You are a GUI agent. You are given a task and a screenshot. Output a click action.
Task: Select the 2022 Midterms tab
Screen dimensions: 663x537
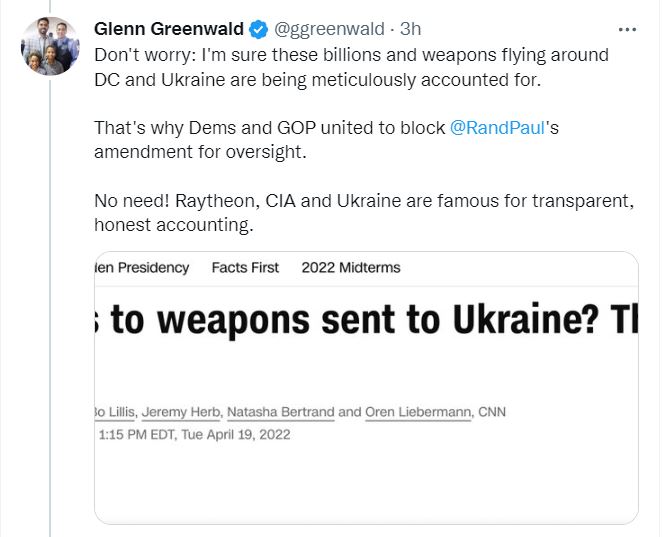(x=351, y=267)
